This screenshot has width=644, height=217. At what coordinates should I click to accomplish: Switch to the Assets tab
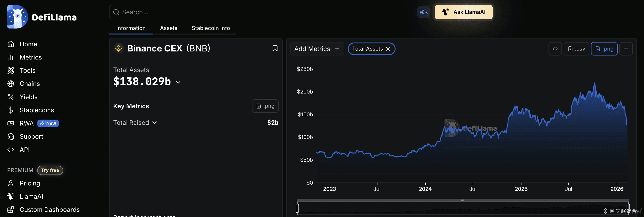[x=169, y=28]
